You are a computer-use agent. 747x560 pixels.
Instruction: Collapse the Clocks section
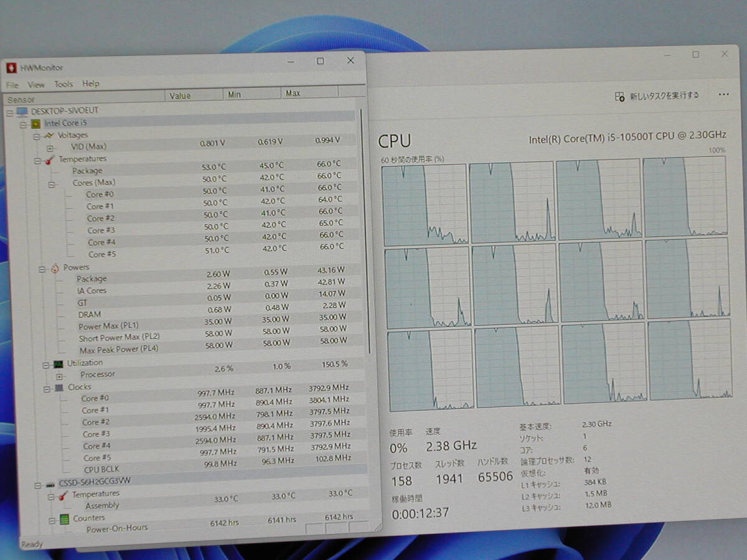[47, 388]
